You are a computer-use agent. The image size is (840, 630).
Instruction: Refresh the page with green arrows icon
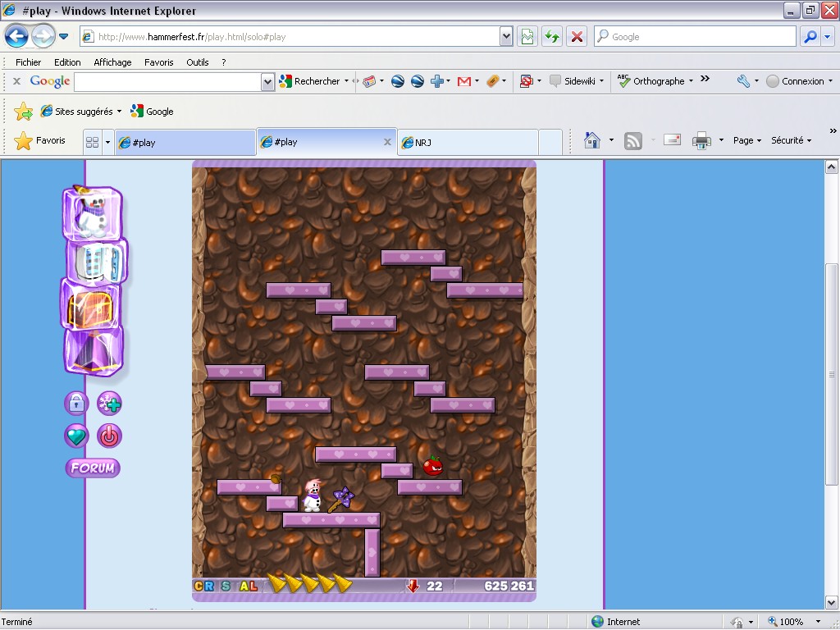click(x=552, y=36)
